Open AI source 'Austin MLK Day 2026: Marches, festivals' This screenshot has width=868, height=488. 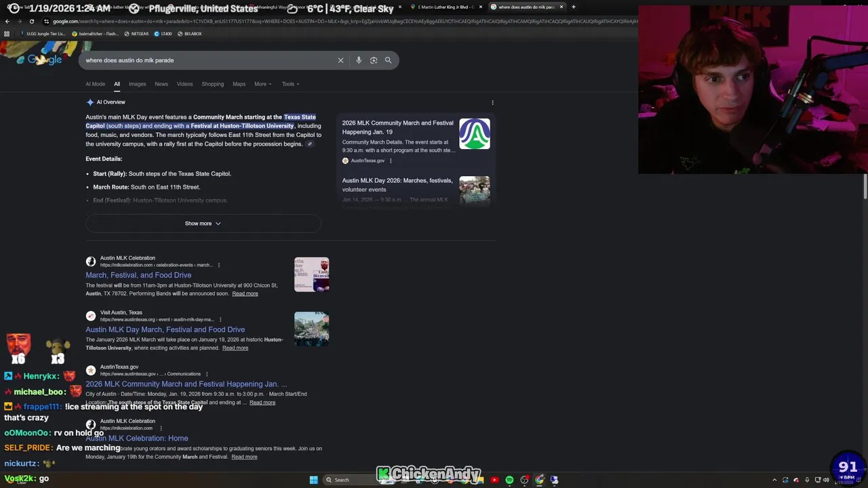coord(397,185)
